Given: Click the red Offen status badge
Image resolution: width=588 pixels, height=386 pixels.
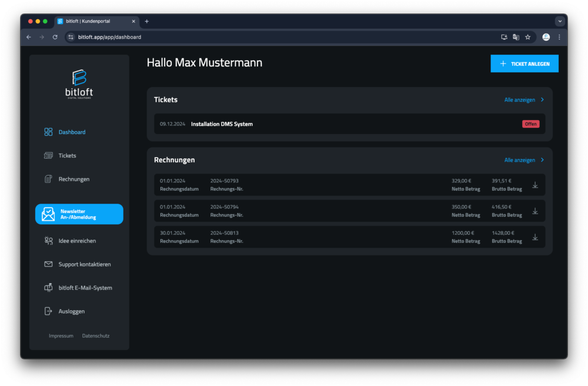Looking at the screenshot, I should (530, 124).
